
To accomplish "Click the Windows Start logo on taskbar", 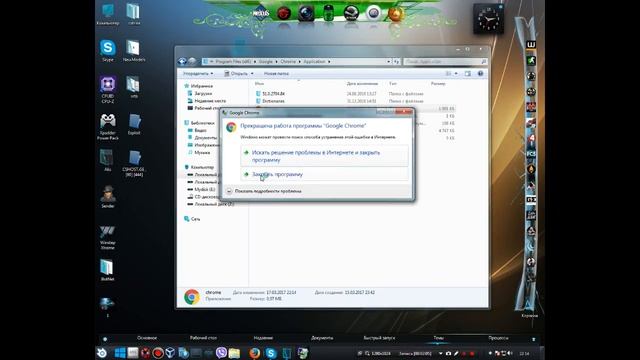I will pyautogui.click(x=120, y=353).
